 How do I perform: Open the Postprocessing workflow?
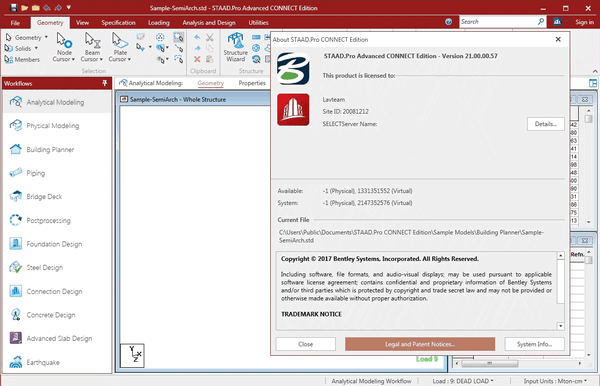[x=57, y=220]
